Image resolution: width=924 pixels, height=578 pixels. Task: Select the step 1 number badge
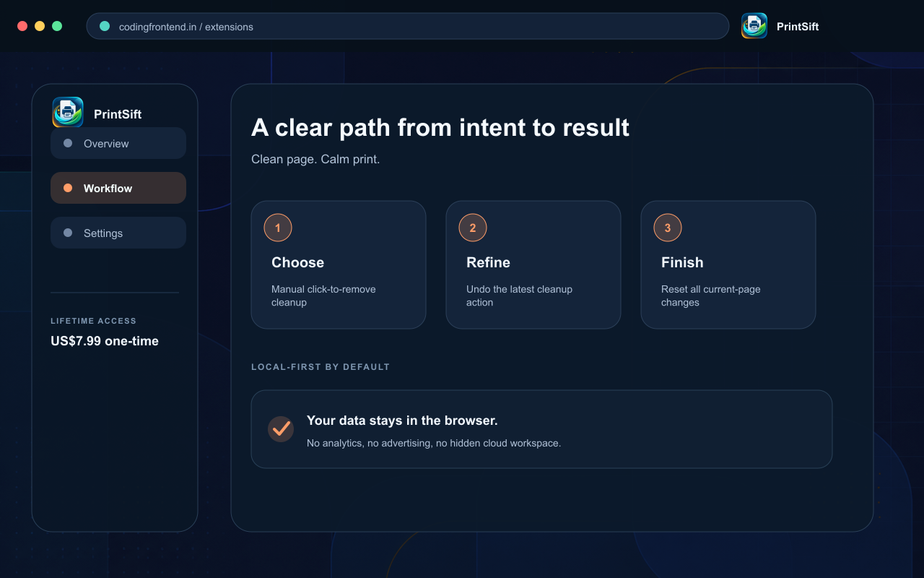coord(278,228)
